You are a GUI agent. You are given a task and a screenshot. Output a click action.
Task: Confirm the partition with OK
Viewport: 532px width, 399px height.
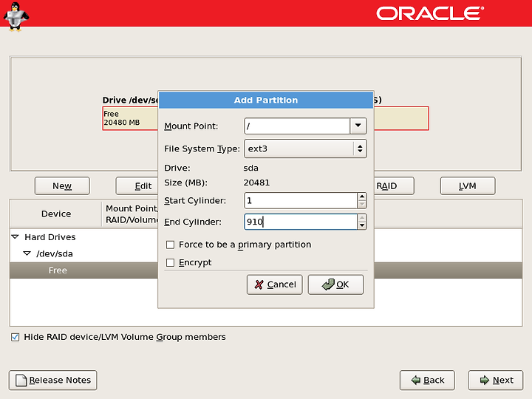(x=335, y=284)
